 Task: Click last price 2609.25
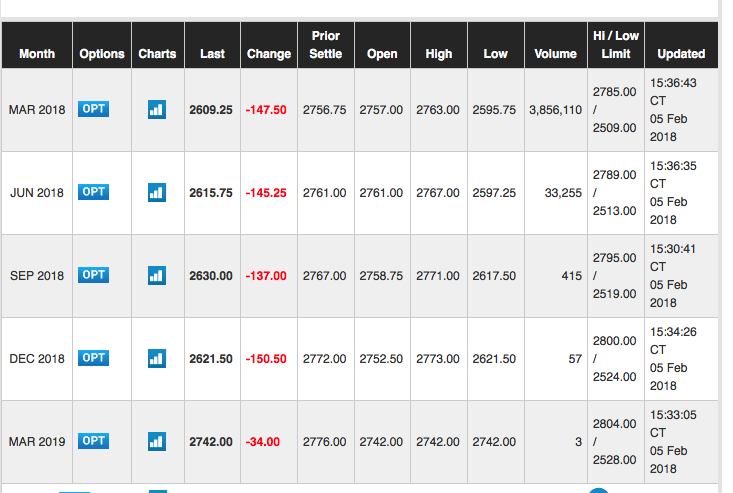point(211,110)
